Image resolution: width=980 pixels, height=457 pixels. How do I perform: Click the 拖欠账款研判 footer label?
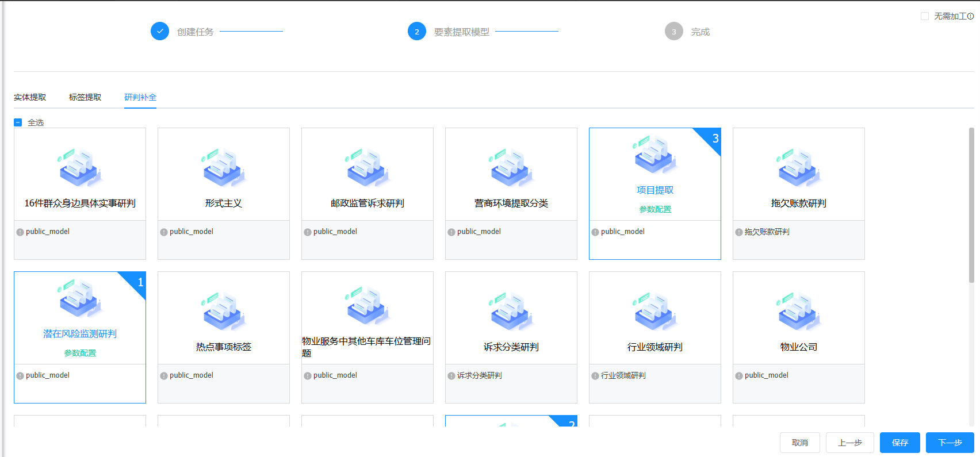coord(767,232)
